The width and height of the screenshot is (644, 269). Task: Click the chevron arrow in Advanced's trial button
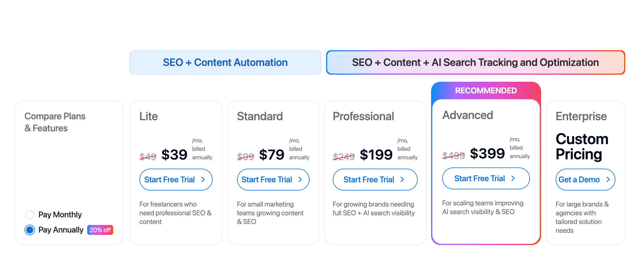[x=513, y=179]
